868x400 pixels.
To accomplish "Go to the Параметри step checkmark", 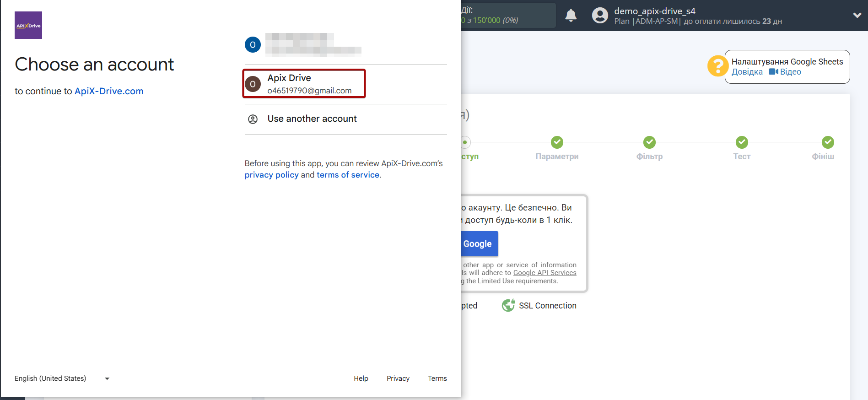I will 557,142.
